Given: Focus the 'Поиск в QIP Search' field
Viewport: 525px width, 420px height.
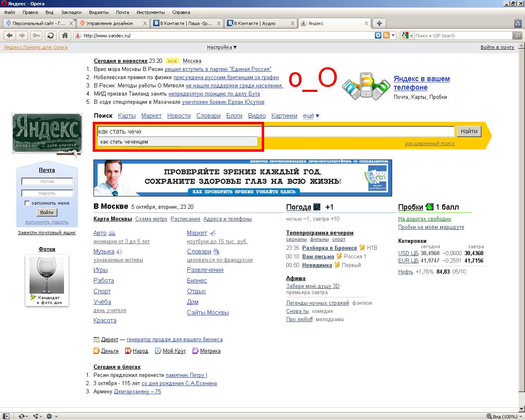Looking at the screenshot, I should (463, 36).
